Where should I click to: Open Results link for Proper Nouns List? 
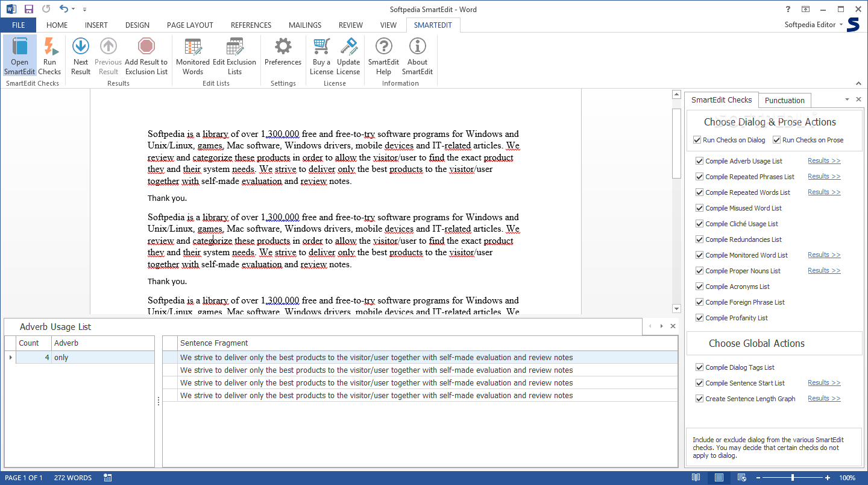824,270
